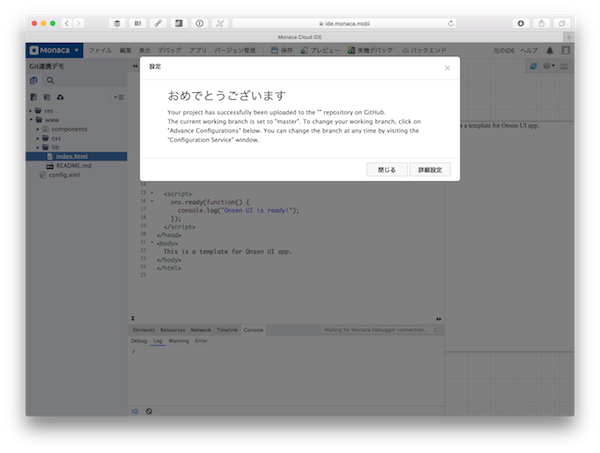The image size is (600, 453).
Task: Click the cloud upload icon in file tree toolbar
Action: click(x=60, y=97)
